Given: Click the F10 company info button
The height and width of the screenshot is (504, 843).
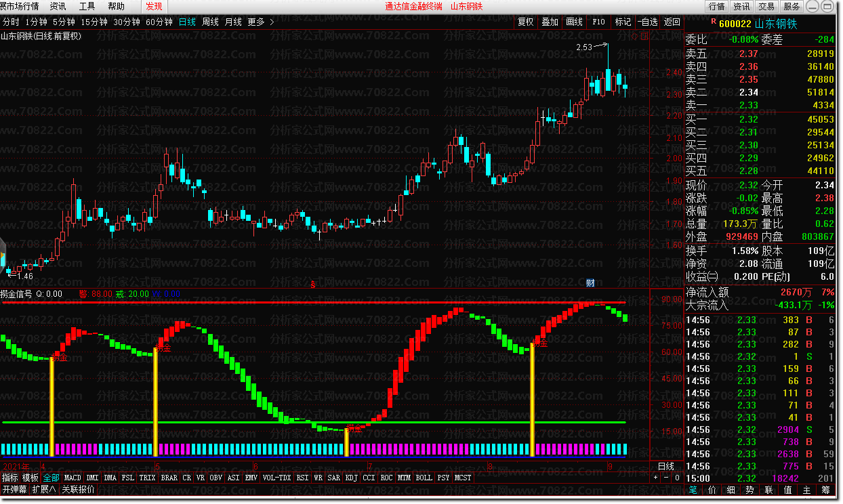Looking at the screenshot, I should pos(598,22).
